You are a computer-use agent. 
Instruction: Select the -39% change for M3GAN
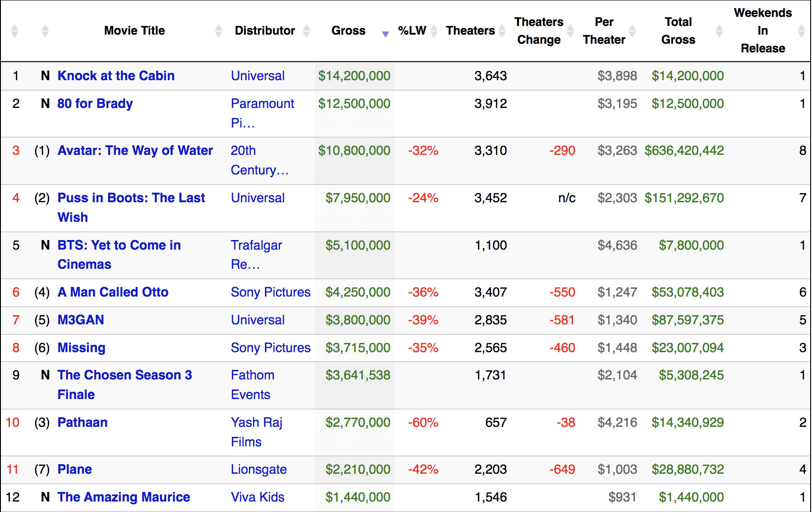423,320
